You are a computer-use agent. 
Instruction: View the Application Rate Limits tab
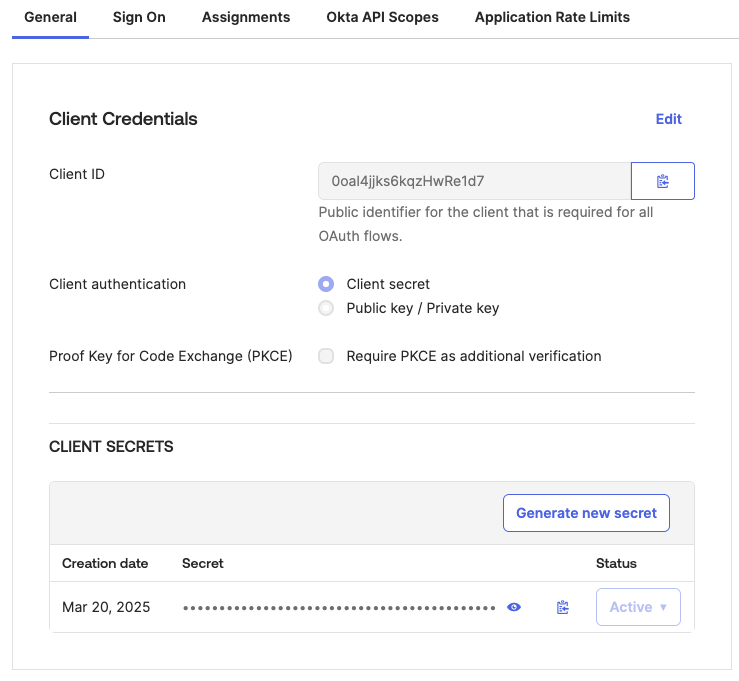click(x=552, y=17)
